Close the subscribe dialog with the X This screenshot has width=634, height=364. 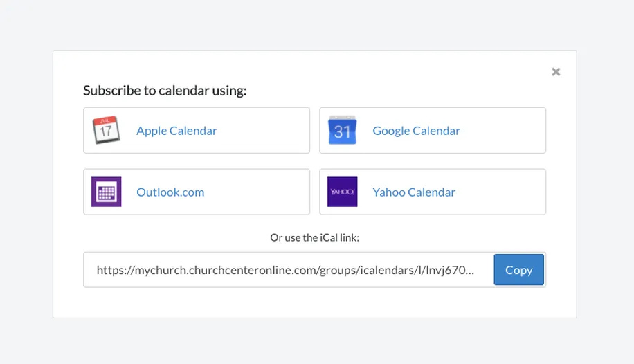tap(556, 72)
